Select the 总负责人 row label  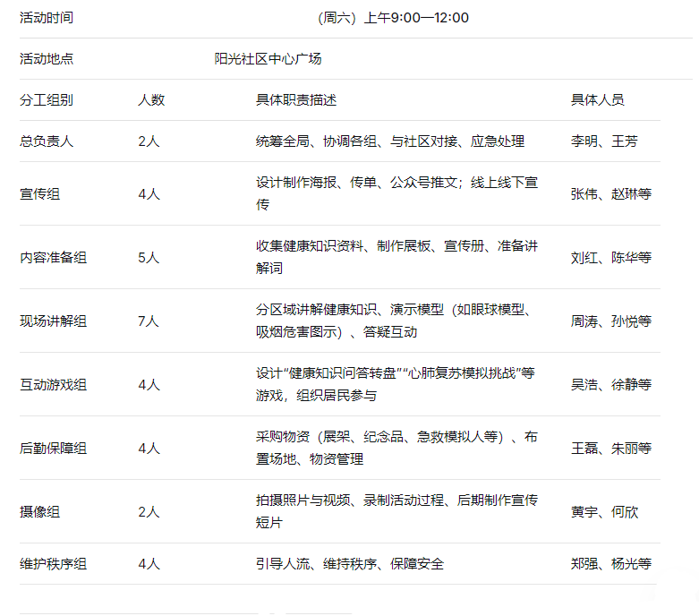[47, 141]
